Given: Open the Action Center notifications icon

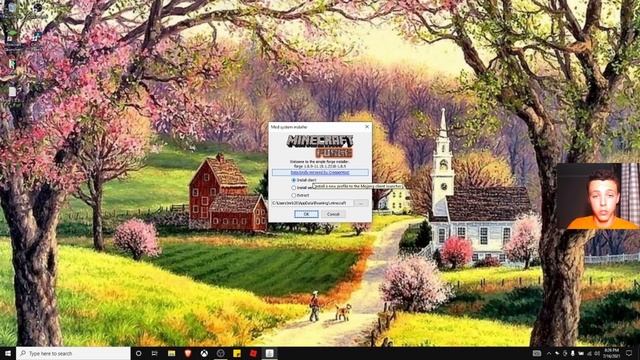Looking at the screenshot, I should click(x=629, y=353).
